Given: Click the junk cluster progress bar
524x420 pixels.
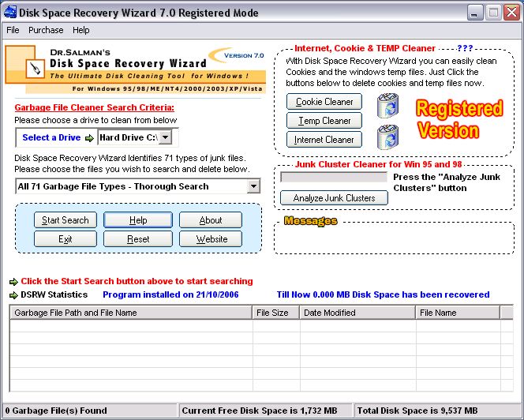Looking at the screenshot, I should [335, 178].
